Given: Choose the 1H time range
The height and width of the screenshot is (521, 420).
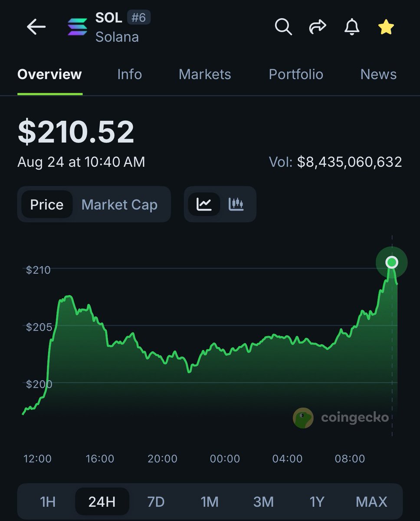Looking at the screenshot, I should 48,501.
